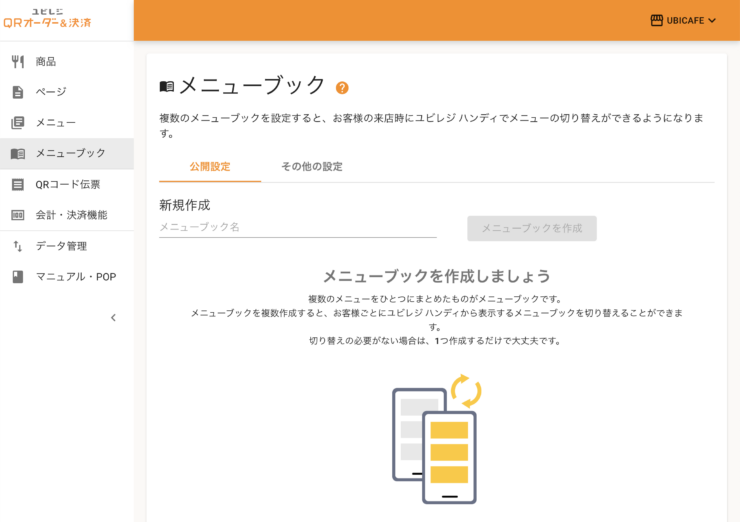Viewport: 740px width, 522px height.
Task: Open the UBICAFE store dropdown
Action: coord(683,20)
